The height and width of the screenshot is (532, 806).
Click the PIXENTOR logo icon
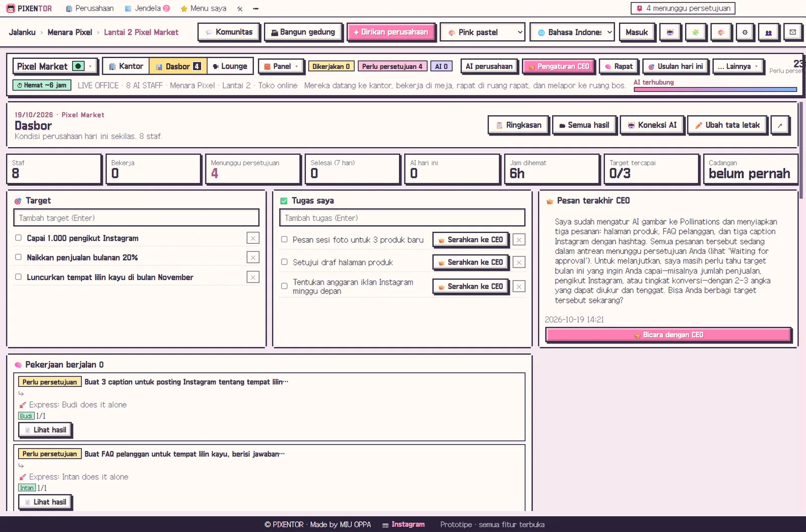pyautogui.click(x=11, y=9)
